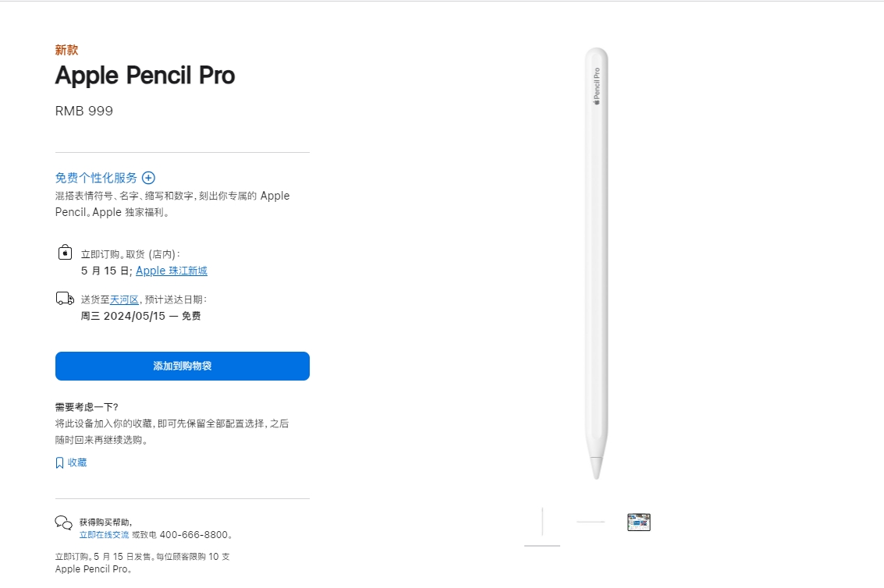Viewport: 884px width, 588px height.
Task: Click the RMB 999 price text
Action: (84, 111)
